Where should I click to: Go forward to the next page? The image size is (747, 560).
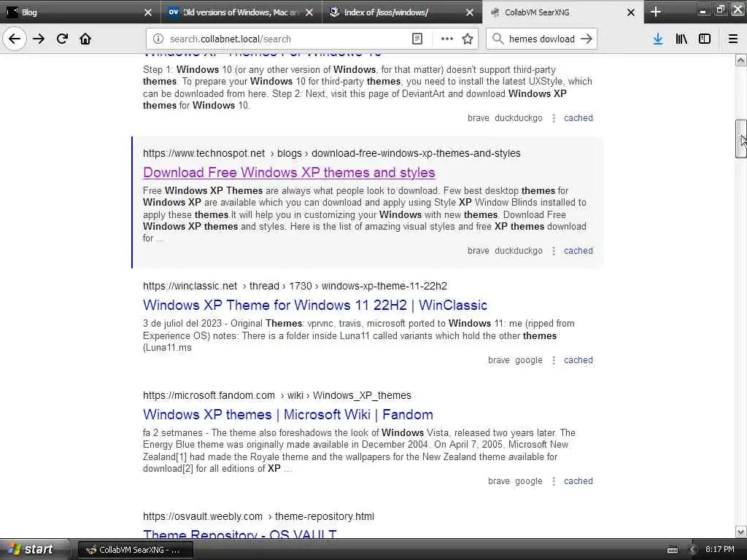(x=39, y=39)
